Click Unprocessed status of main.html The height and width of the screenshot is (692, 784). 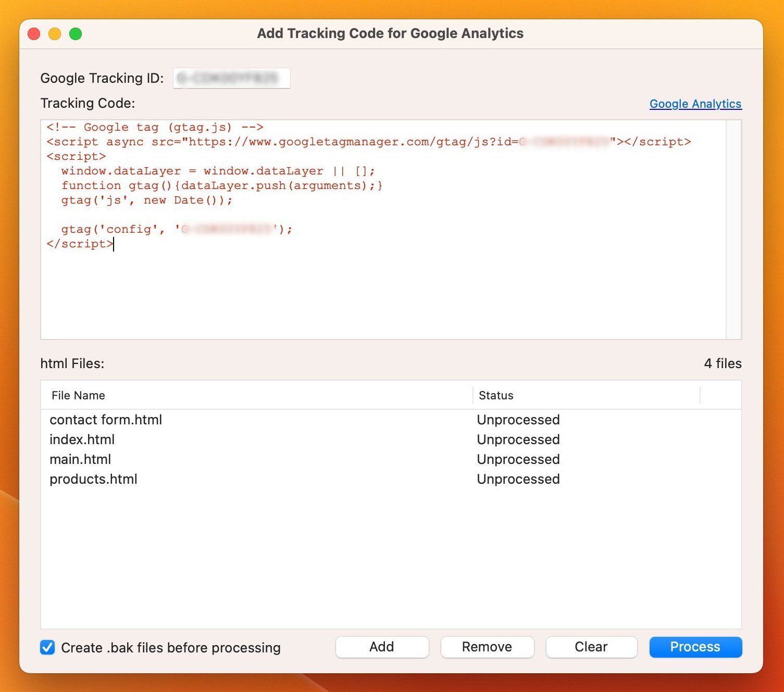point(518,459)
